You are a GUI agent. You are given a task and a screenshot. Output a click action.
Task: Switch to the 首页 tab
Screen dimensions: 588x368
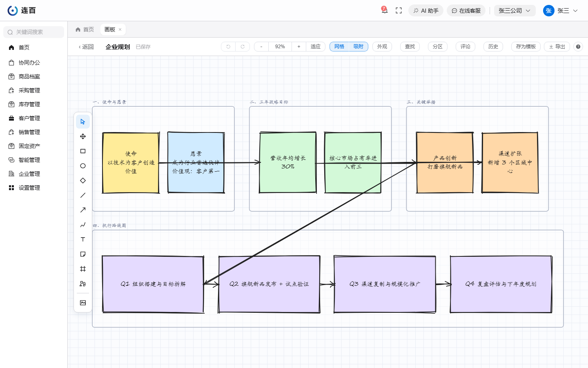point(85,29)
